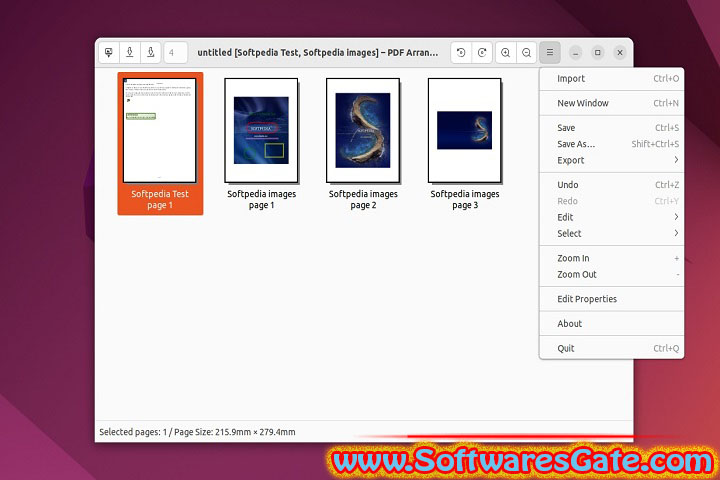Screen dimensions: 720x480
Task: Click the status bar selected pages text
Action: pyautogui.click(x=197, y=432)
